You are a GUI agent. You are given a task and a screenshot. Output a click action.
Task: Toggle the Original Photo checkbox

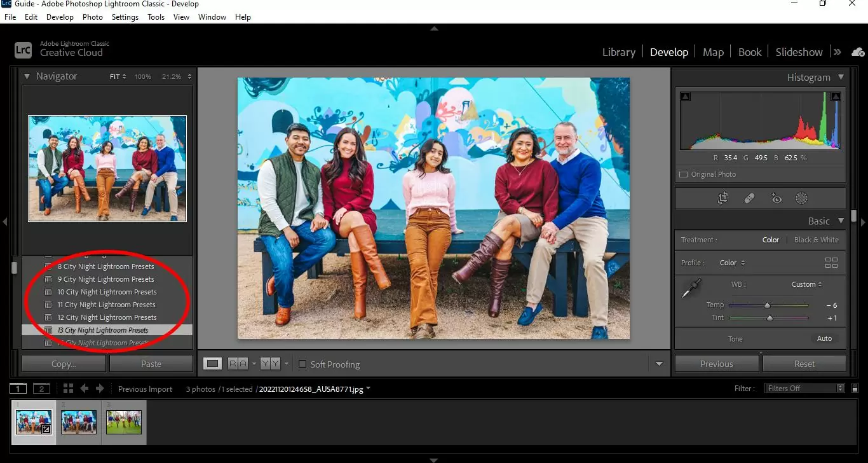tap(684, 174)
